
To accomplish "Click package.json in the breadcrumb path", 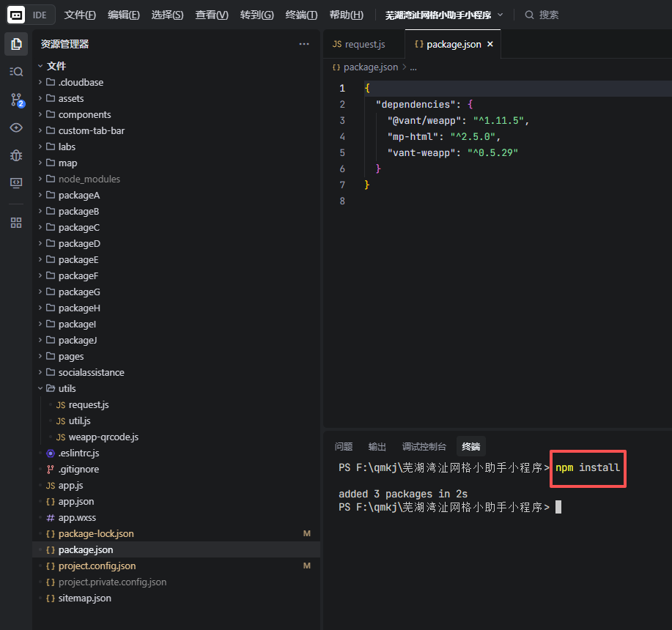I will (x=370, y=67).
